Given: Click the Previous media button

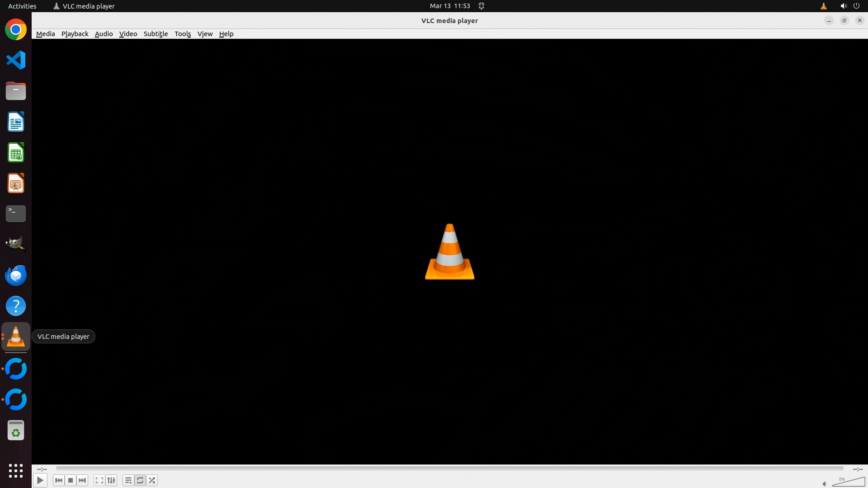Looking at the screenshot, I should (x=58, y=480).
